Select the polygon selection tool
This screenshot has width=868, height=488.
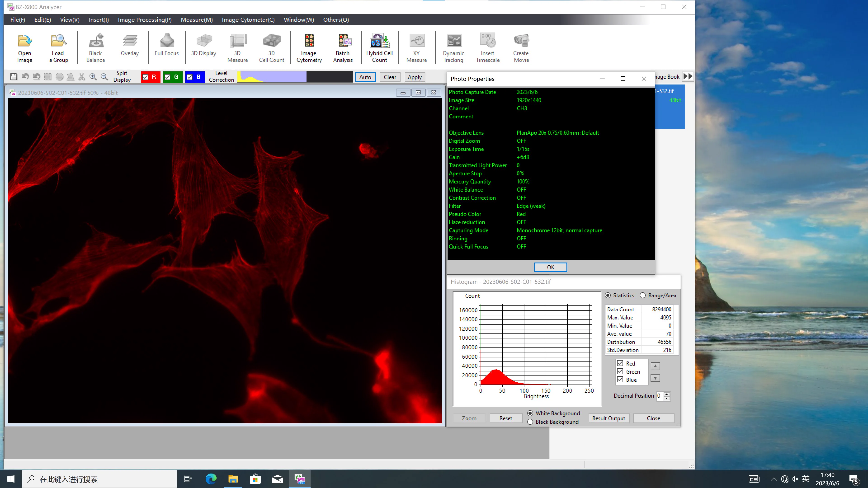tap(71, 77)
